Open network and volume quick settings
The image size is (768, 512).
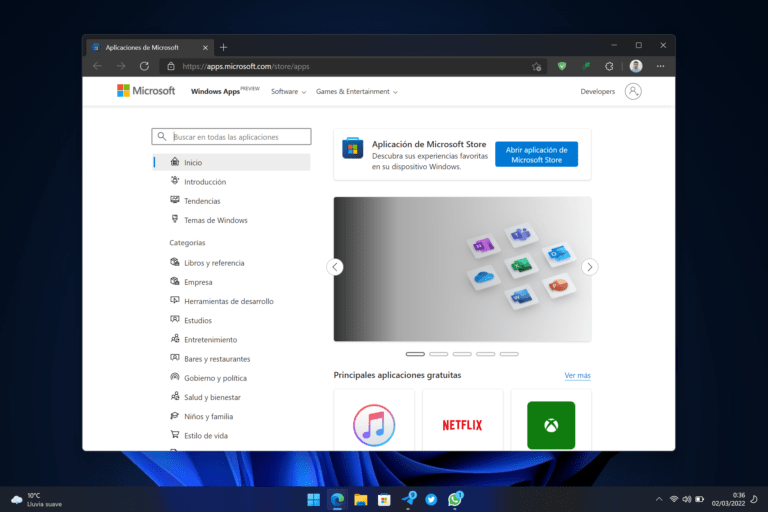coord(687,499)
